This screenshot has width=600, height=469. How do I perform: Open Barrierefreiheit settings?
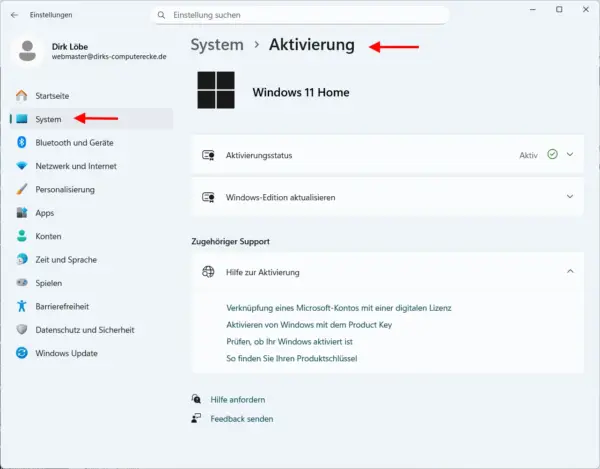tap(91, 306)
